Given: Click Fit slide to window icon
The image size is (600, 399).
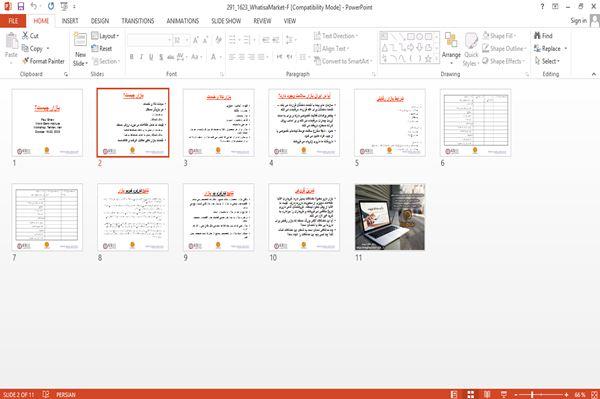Looking at the screenshot, I should [594, 394].
